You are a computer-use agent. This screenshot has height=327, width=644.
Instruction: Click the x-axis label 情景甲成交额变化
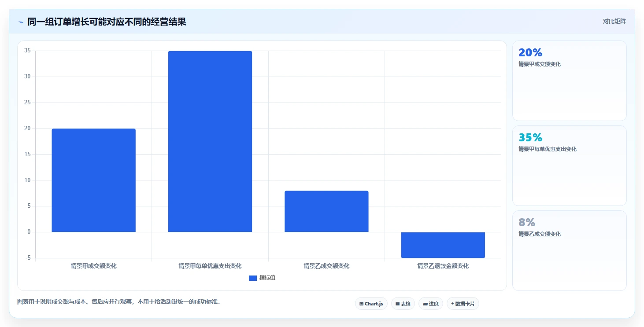(x=94, y=266)
